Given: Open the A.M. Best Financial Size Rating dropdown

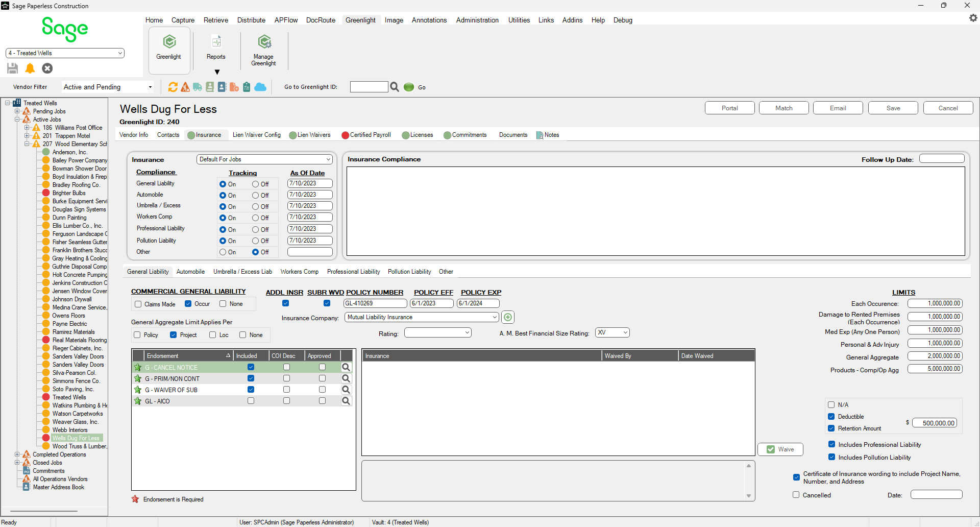Looking at the screenshot, I should [612, 332].
